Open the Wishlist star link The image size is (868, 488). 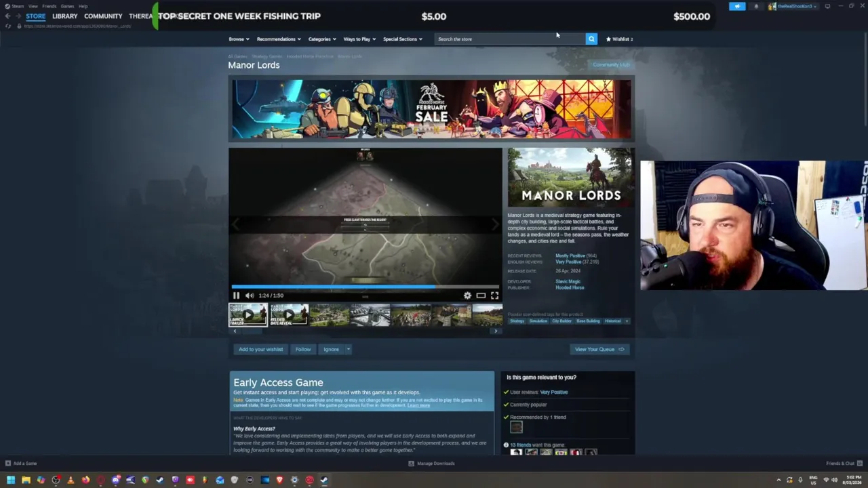pos(619,39)
